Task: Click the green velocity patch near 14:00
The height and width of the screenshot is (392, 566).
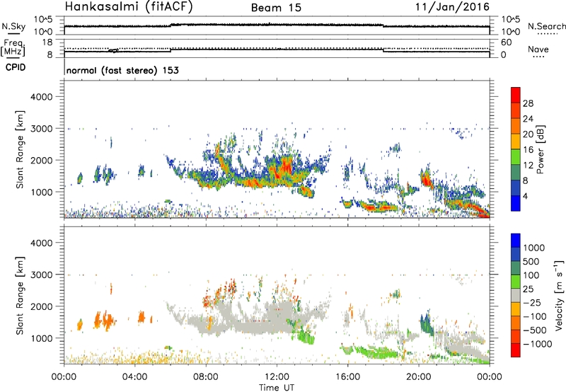Action: pos(307,337)
